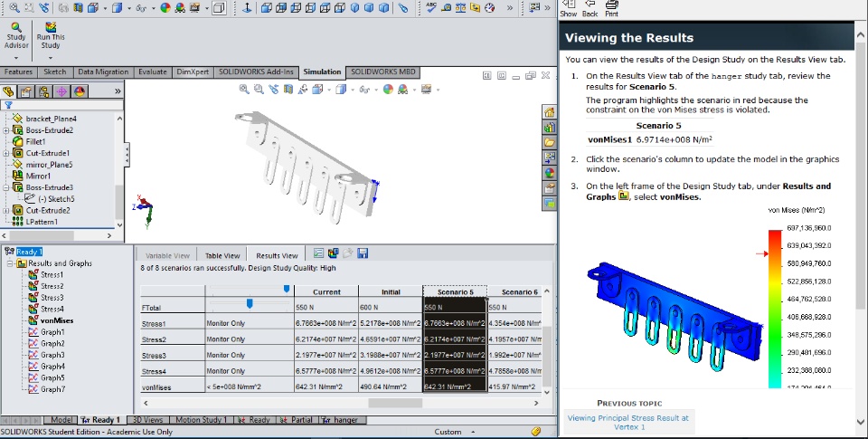The width and height of the screenshot is (868, 439).
Task: Open SOLIDWORKS Resources home icon in task pane
Action: (549, 112)
